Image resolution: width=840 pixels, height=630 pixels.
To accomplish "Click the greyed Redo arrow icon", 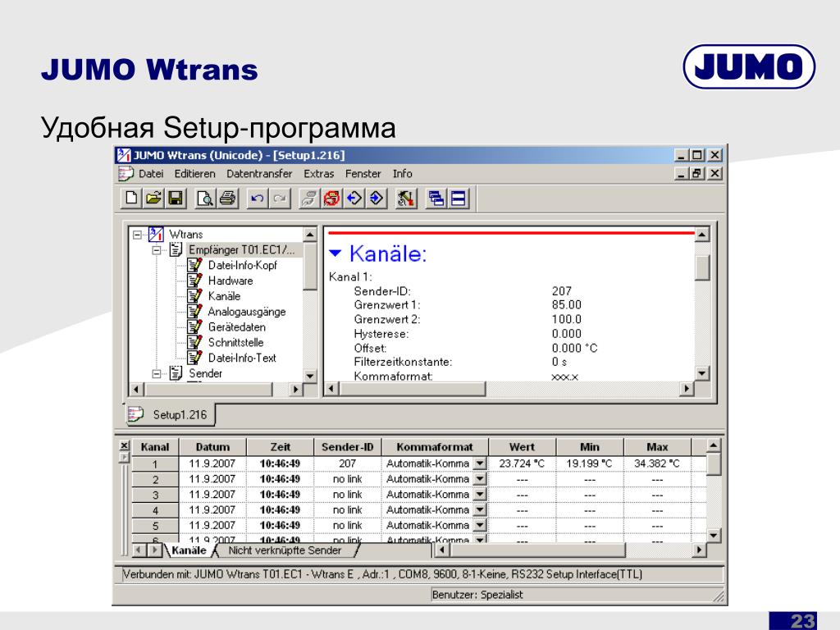I will tap(279, 199).
